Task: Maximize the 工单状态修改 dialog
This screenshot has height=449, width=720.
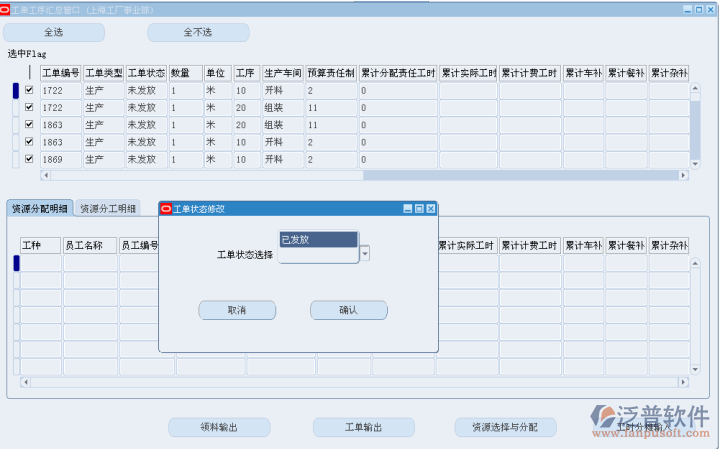Action: [419, 209]
